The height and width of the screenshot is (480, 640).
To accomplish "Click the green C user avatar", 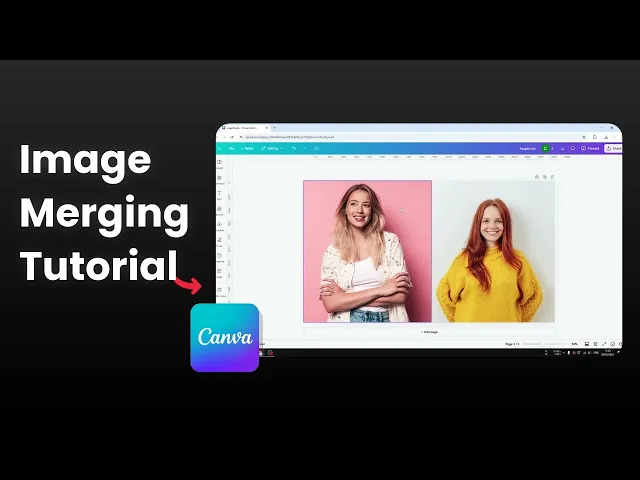I will pyautogui.click(x=545, y=149).
